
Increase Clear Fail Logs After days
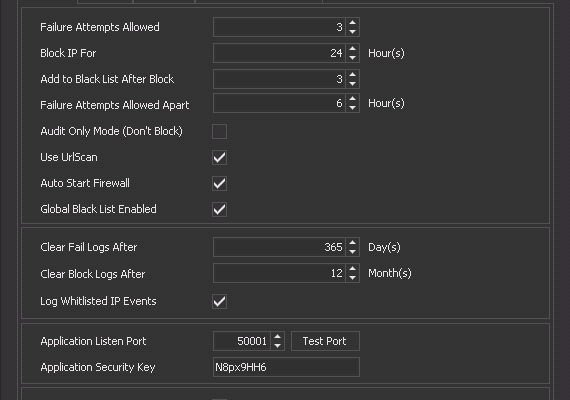352,243
